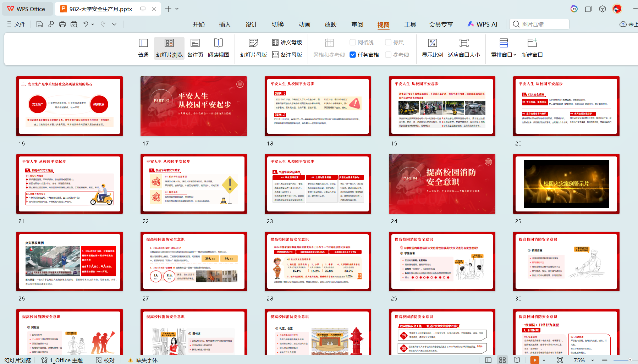Select slide 17 PART 03 thumbnail
Screen dimensions: 638x364
pos(194,106)
